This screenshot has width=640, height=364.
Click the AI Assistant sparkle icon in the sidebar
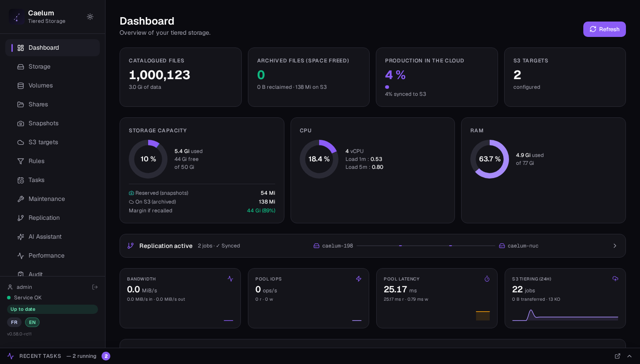(21, 237)
